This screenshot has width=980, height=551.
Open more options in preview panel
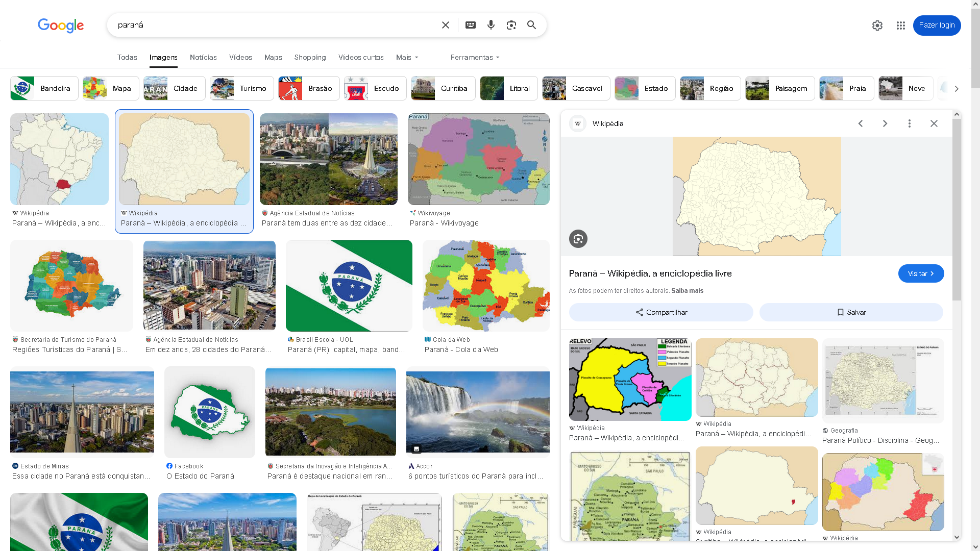910,123
